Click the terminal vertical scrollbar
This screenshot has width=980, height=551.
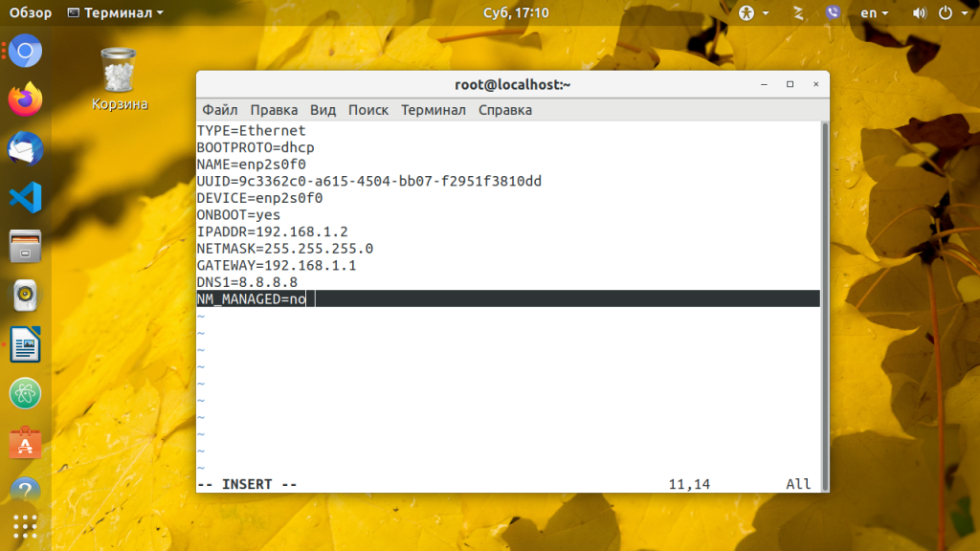[824, 306]
